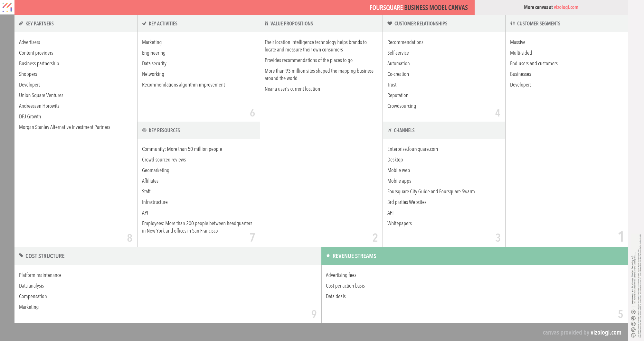Click 'Engineering' in Key Activities
Image resolution: width=644 pixels, height=341 pixels.
point(154,53)
